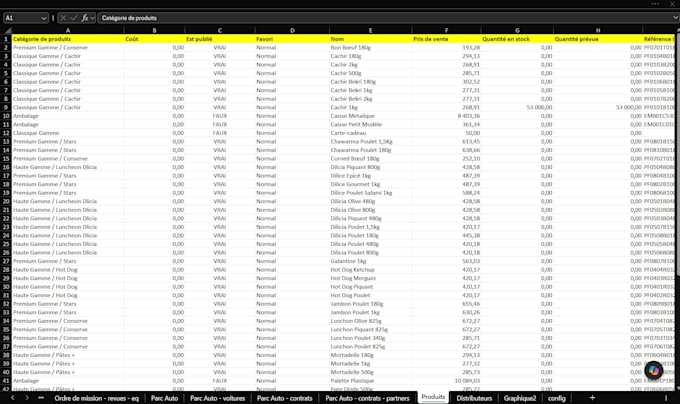Select cell 'Carte-cadeau'
This screenshot has width=680, height=404.
(x=370, y=133)
